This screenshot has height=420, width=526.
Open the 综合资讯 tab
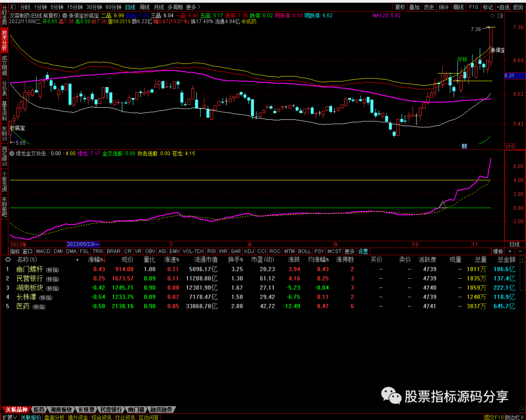click(101, 417)
